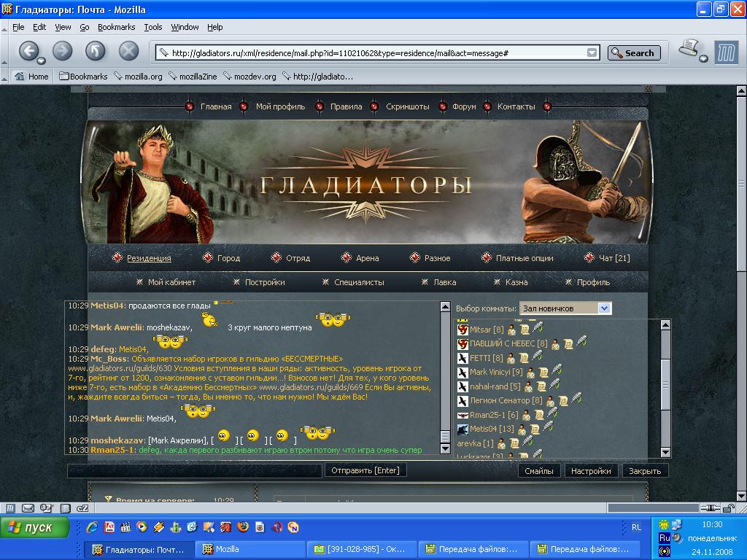Viewport: 747px width, 560px height.
Task: Open the URL bar history dropdown
Action: point(592,52)
